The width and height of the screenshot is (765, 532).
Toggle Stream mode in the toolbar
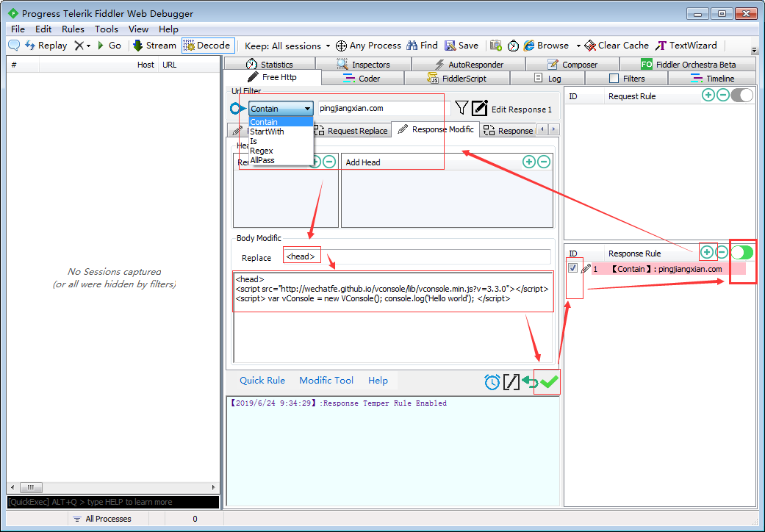pyautogui.click(x=154, y=46)
